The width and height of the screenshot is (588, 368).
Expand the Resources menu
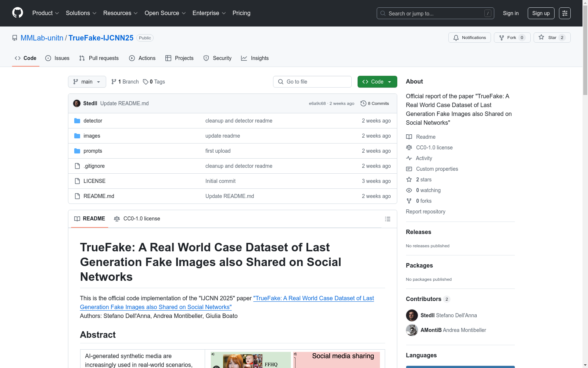click(121, 13)
